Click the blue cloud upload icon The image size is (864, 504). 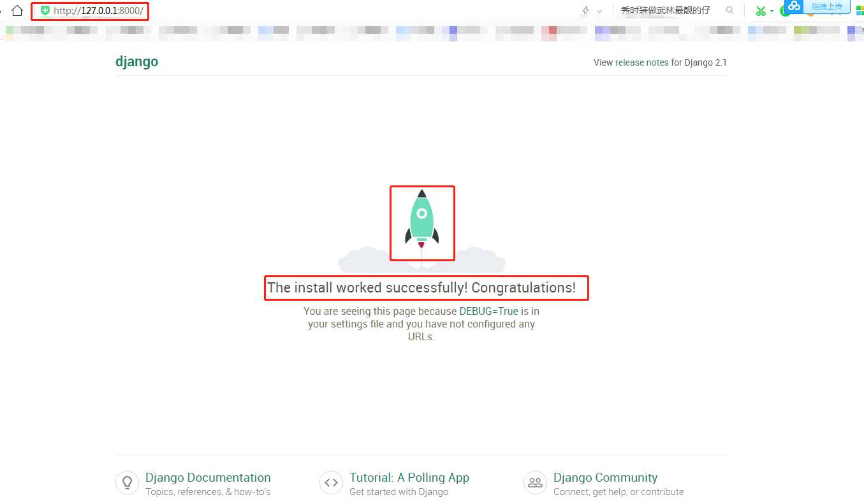(794, 6)
